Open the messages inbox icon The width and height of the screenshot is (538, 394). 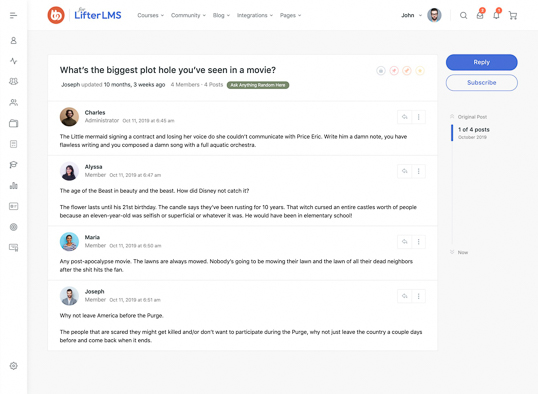click(x=480, y=15)
